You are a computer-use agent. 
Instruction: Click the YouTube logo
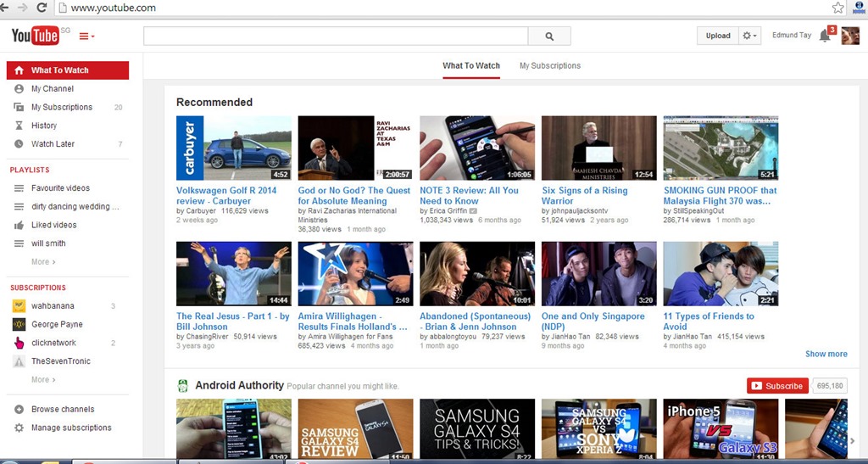(36, 36)
